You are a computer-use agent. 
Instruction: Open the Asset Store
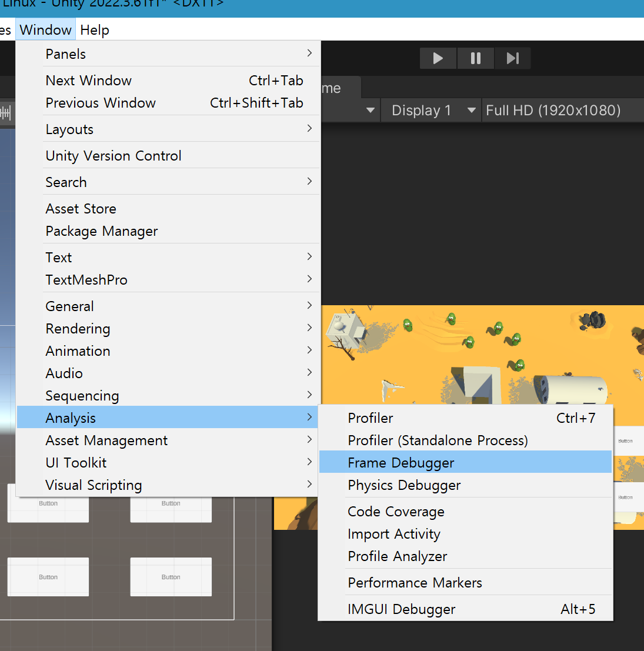click(x=168, y=209)
